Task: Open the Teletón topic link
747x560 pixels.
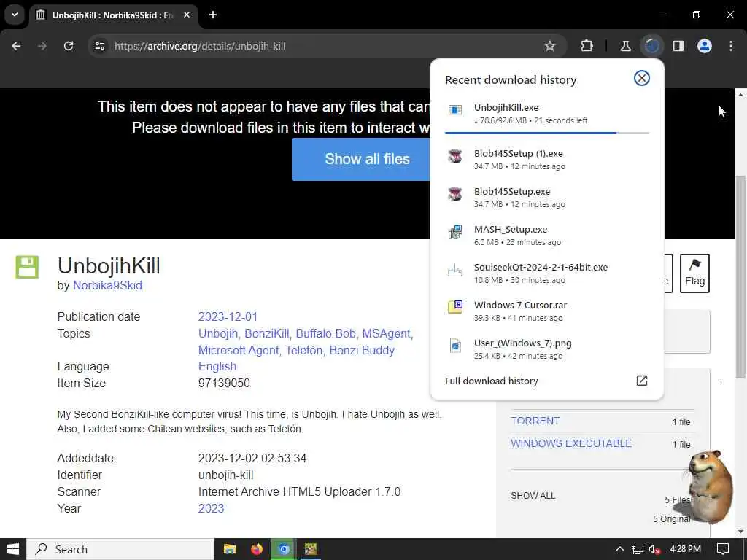Action: [304, 350]
